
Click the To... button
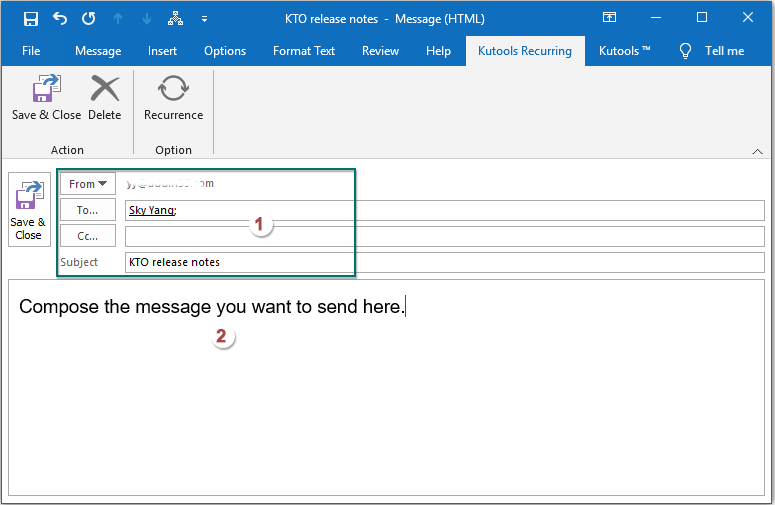point(88,210)
